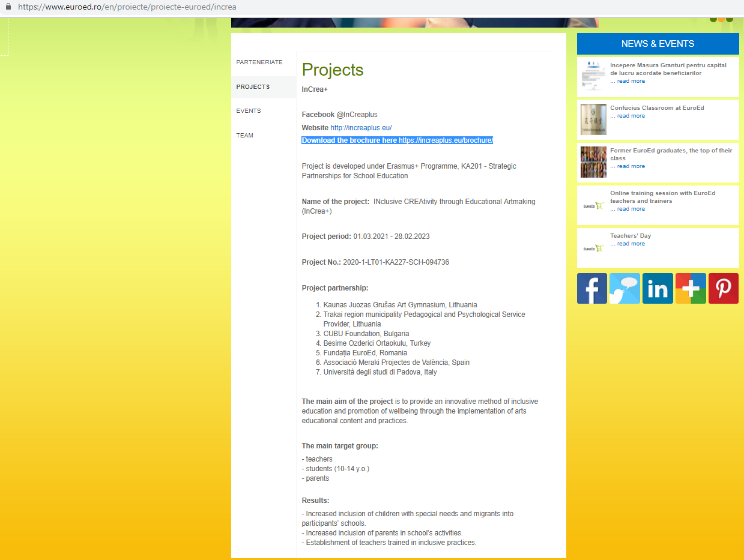Open the increaplus.eu/brochure download link

coord(446,140)
